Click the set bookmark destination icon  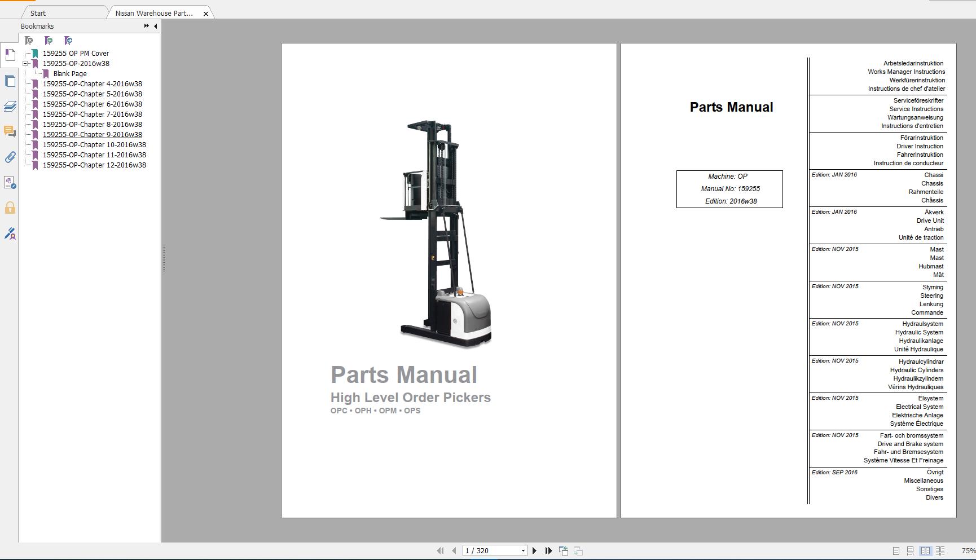(x=68, y=41)
